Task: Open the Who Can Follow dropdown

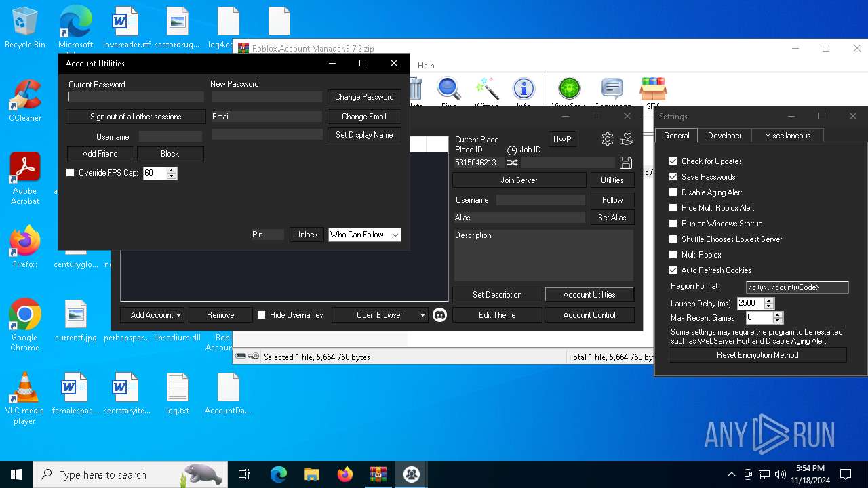Action: (364, 235)
